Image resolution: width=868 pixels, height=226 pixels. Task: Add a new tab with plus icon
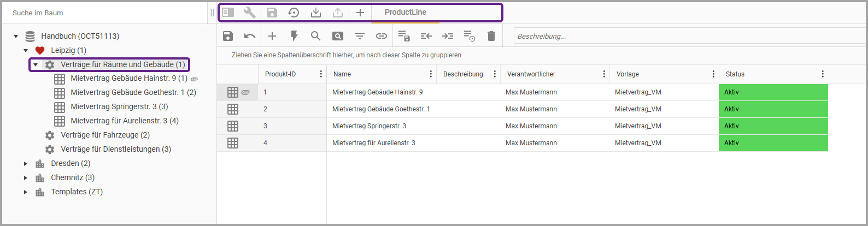pyautogui.click(x=360, y=13)
